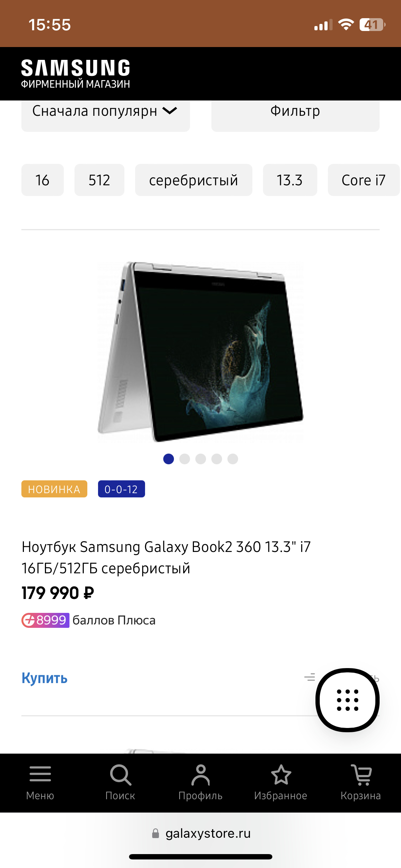Tap the floating dots grid button
This screenshot has height=868, width=401.
pyautogui.click(x=348, y=700)
